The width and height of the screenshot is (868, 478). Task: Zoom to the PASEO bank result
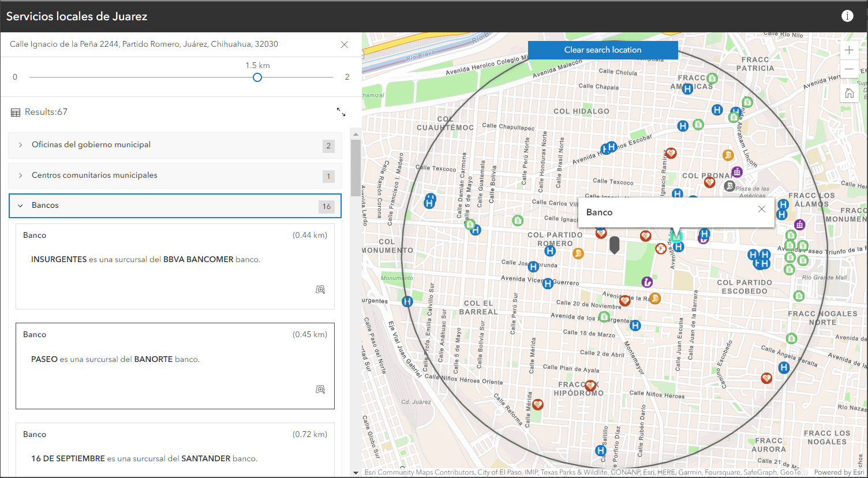320,389
